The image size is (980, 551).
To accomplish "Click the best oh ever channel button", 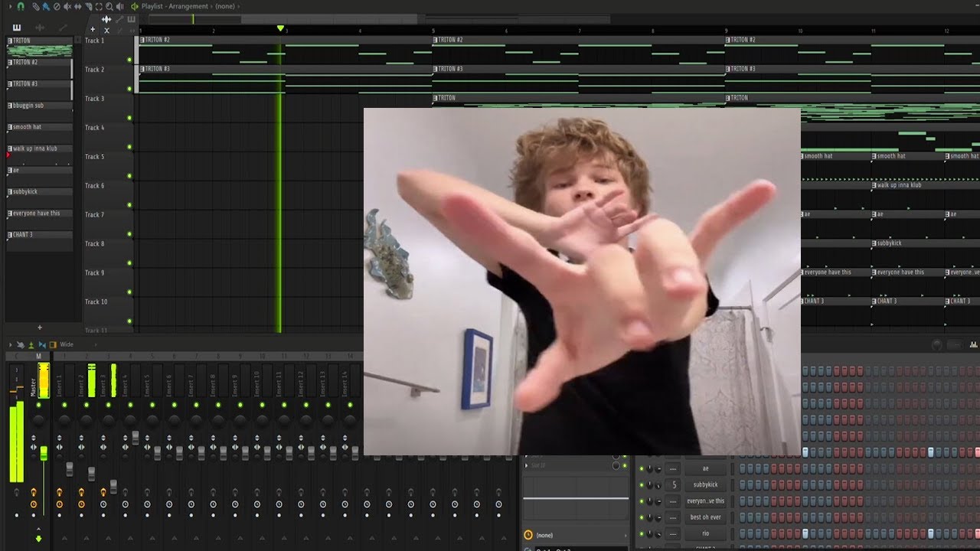I will point(705,517).
